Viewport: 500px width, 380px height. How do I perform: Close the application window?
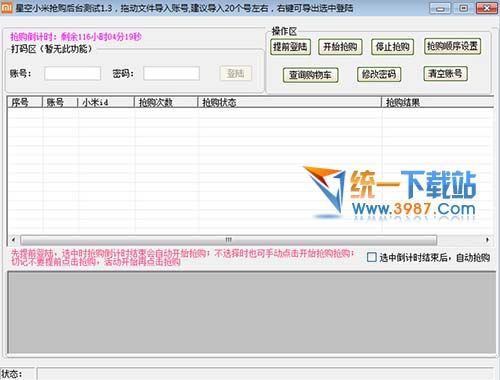(487, 8)
